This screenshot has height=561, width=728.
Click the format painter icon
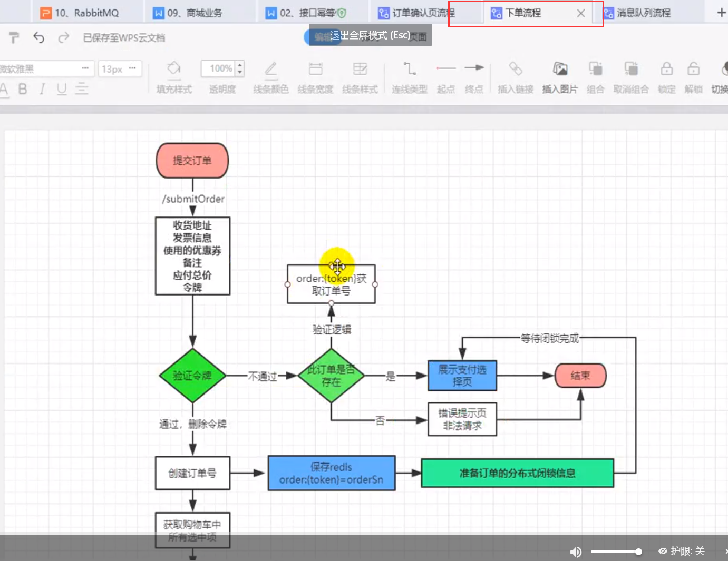point(14,37)
